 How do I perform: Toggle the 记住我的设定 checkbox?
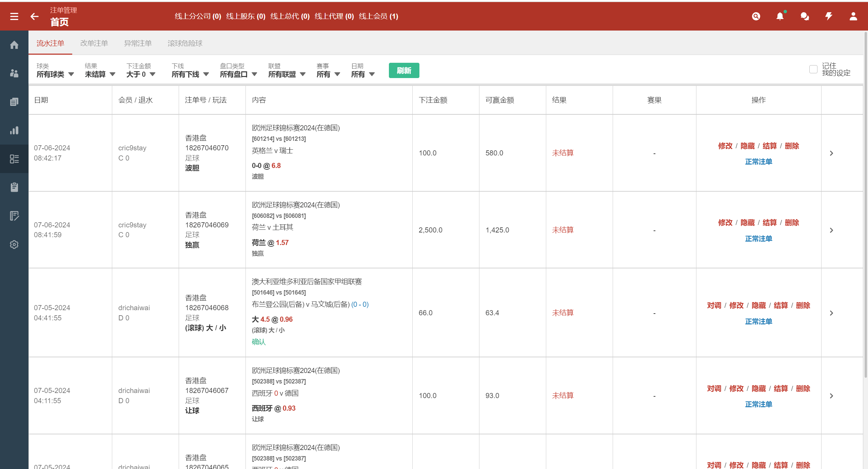pos(813,69)
